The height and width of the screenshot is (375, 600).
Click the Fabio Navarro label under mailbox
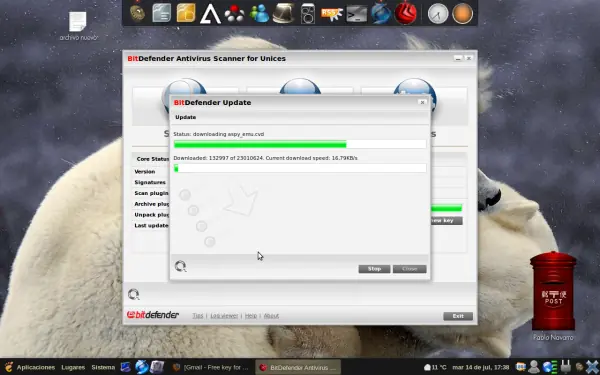553,338
